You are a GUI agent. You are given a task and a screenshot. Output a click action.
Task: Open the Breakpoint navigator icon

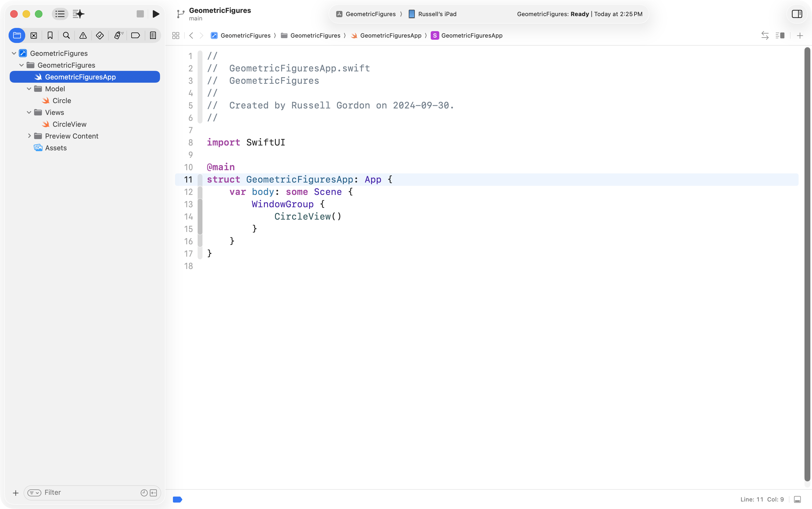(x=135, y=35)
